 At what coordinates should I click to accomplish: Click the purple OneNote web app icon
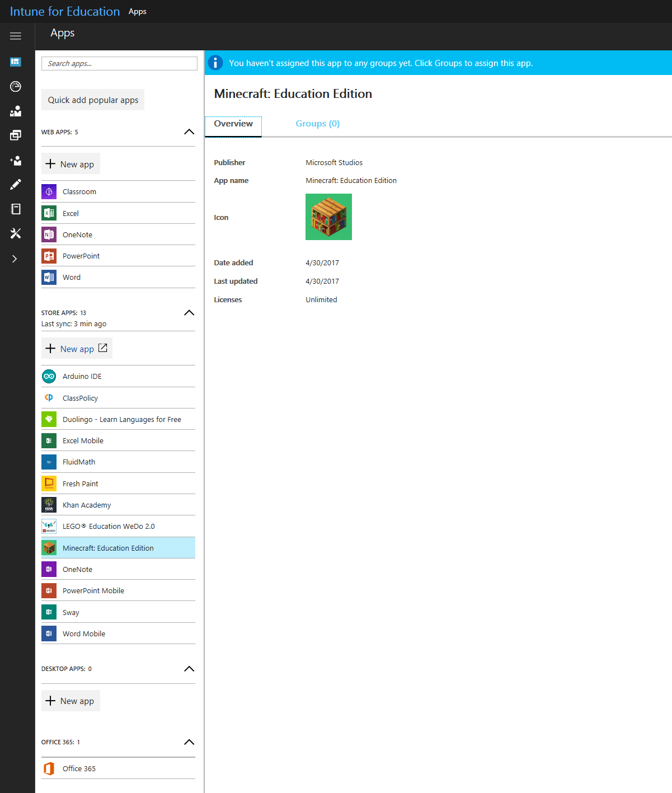pos(49,234)
